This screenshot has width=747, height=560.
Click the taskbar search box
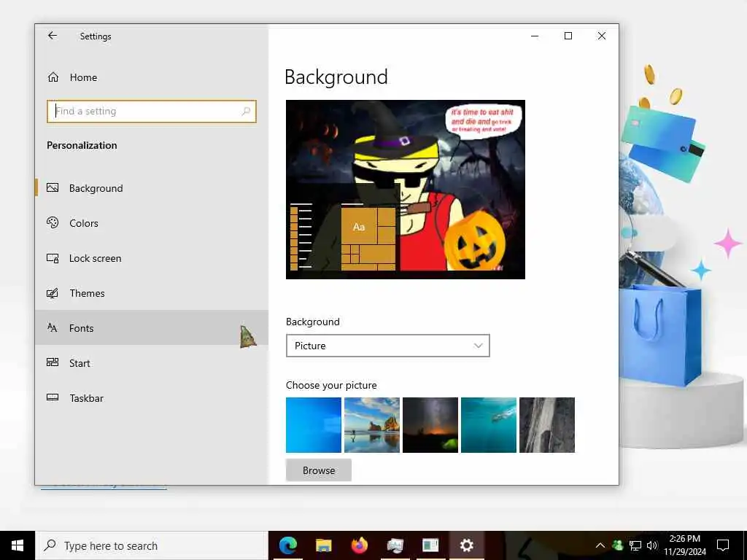pyautogui.click(x=152, y=545)
